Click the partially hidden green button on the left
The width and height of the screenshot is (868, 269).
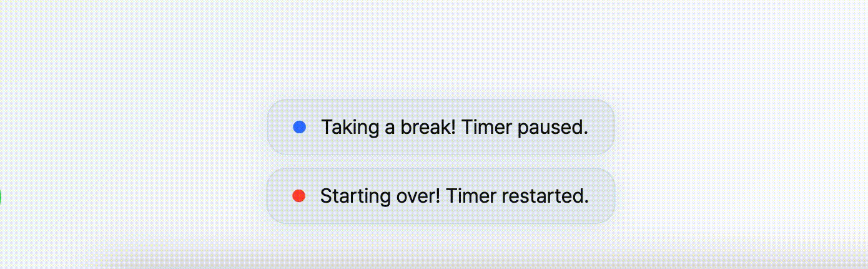(x=1, y=197)
